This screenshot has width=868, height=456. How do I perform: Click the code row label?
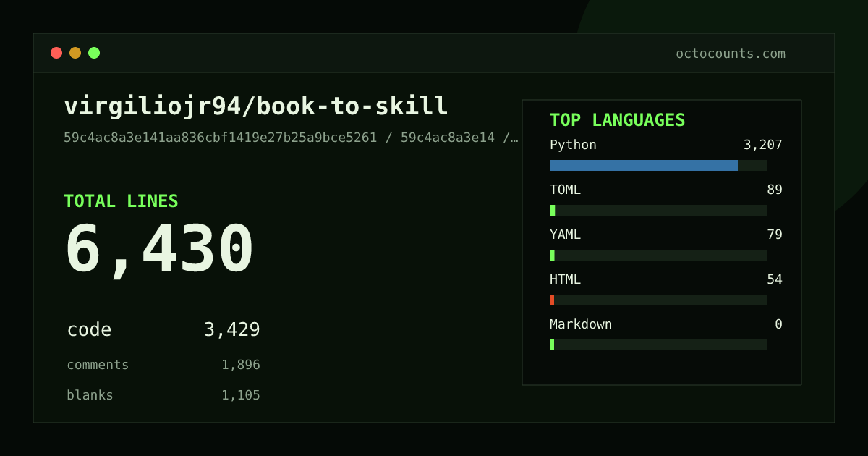(89, 330)
